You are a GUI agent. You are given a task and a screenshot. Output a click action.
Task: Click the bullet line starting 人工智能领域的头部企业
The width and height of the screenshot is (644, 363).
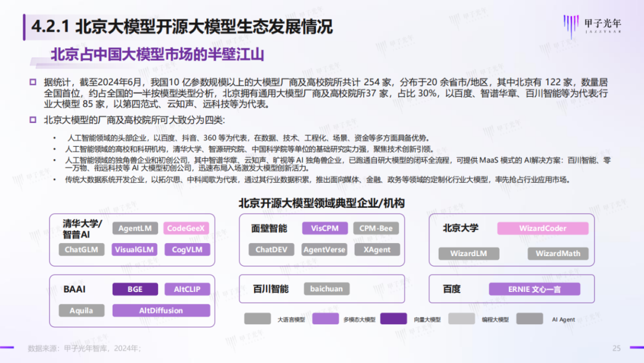pyautogui.click(x=249, y=138)
